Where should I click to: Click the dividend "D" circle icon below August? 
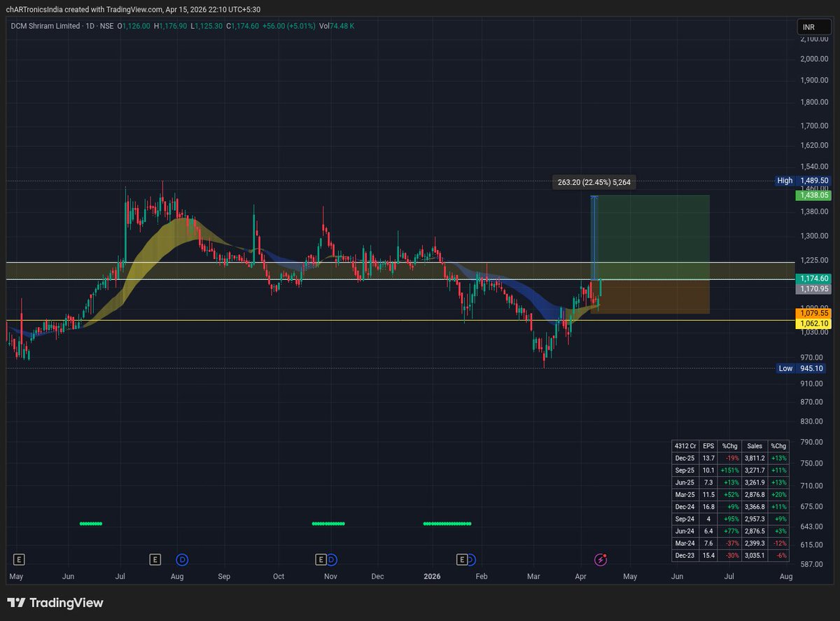click(x=182, y=559)
